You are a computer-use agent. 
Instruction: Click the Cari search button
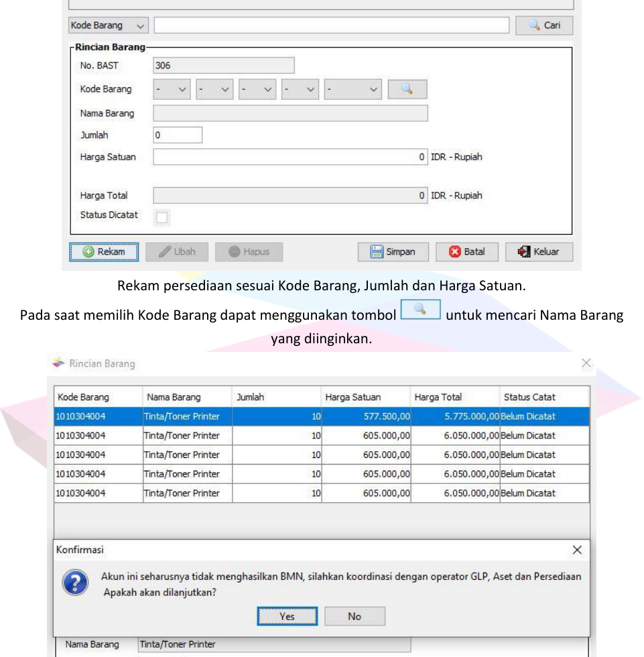(x=543, y=25)
